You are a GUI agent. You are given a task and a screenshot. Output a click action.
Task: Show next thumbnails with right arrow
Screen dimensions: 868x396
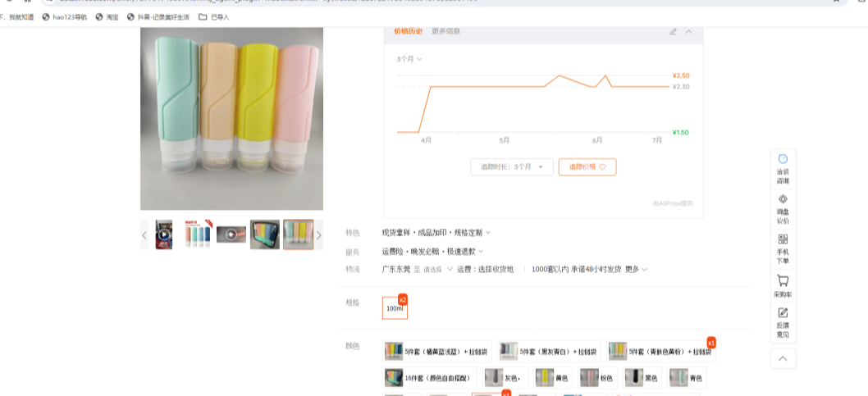pyautogui.click(x=318, y=235)
